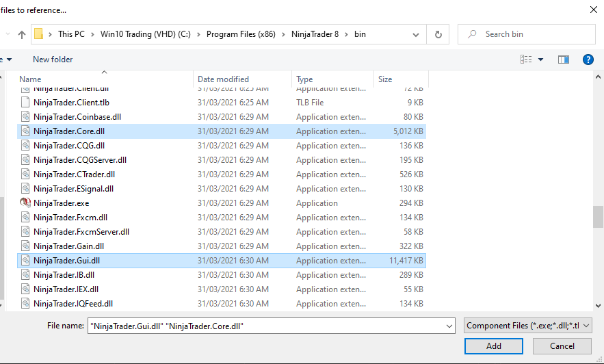
Task: Expand chevron after NinjaTrader 8
Action: [346, 34]
